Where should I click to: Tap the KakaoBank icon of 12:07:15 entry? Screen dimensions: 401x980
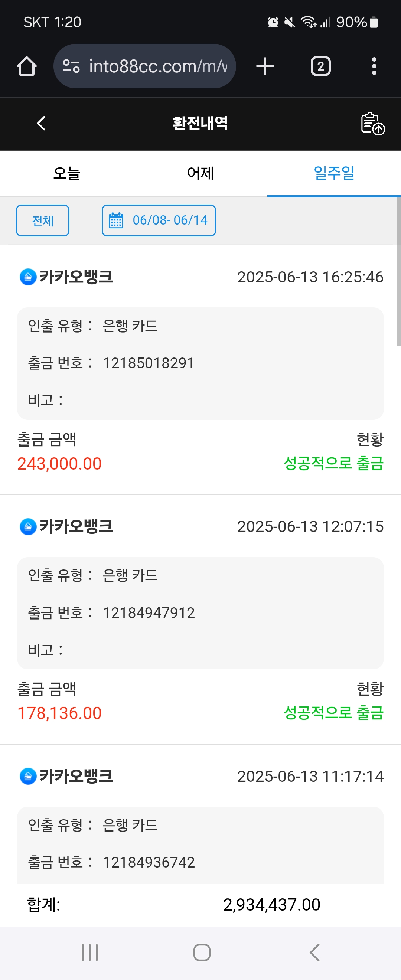[28, 526]
